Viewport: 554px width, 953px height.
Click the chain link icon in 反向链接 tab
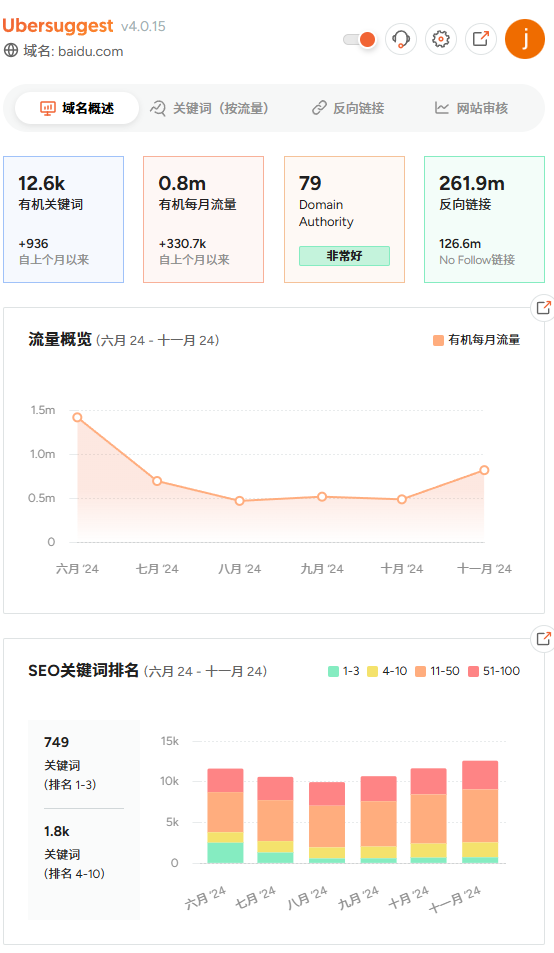(320, 108)
